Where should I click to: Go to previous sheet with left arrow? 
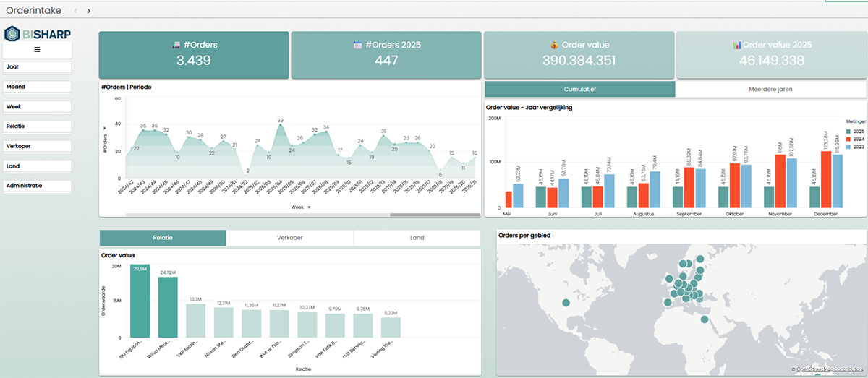pos(76,11)
